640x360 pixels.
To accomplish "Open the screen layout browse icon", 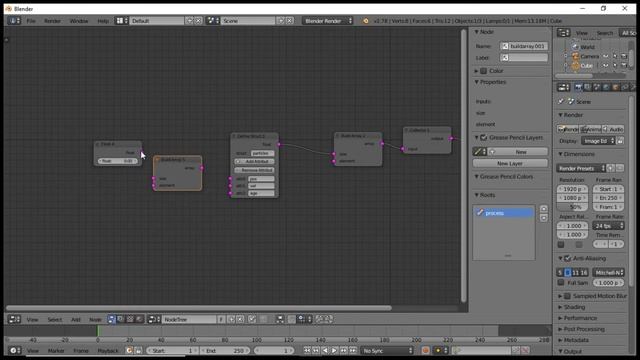I will tap(122, 20).
